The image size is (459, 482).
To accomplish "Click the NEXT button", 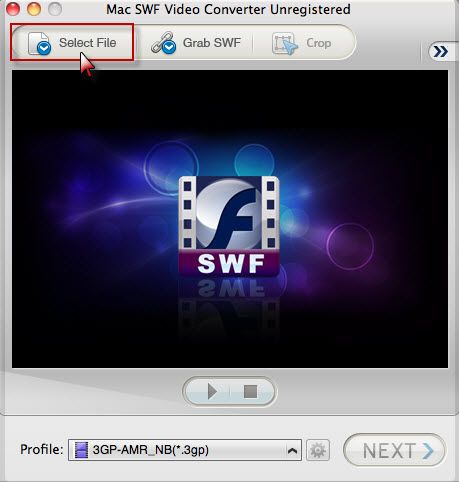I will (x=394, y=450).
